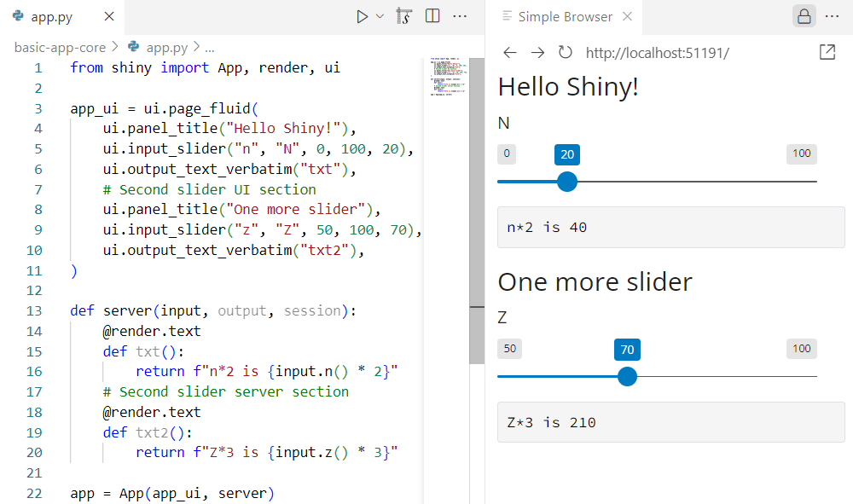Close the app.py editor tab
Viewport: 853px width, 504px height.
coord(107,17)
